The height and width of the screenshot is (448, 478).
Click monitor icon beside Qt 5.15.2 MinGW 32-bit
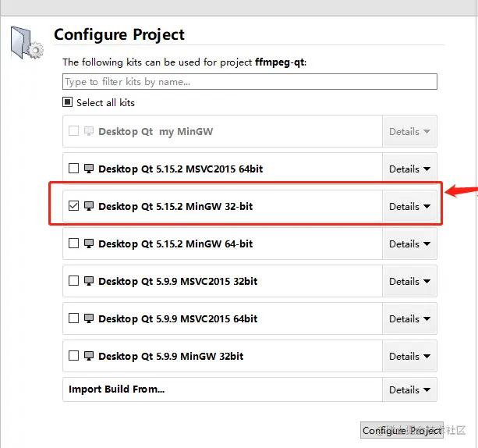point(89,206)
